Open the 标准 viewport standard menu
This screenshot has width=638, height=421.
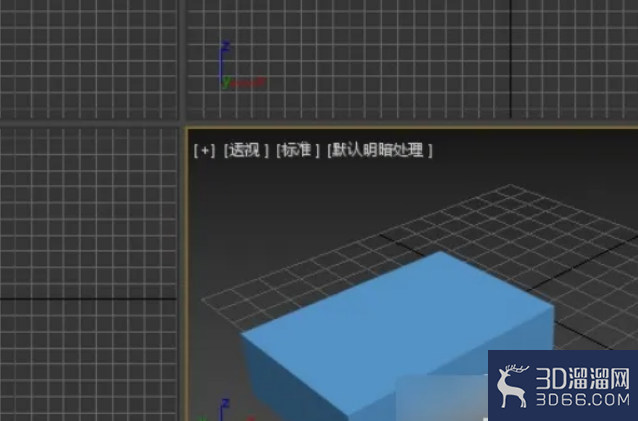pos(298,151)
